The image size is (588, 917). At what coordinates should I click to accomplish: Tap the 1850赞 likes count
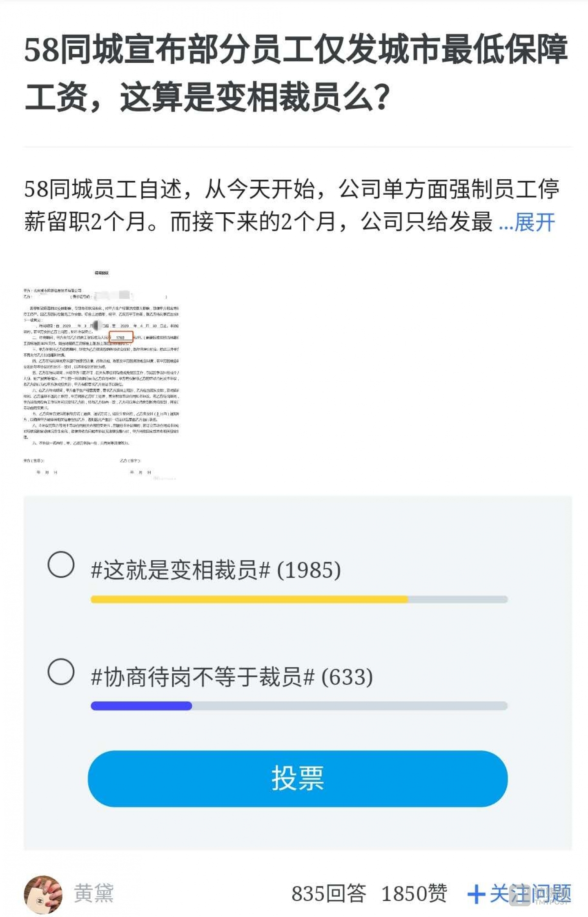coord(414,894)
